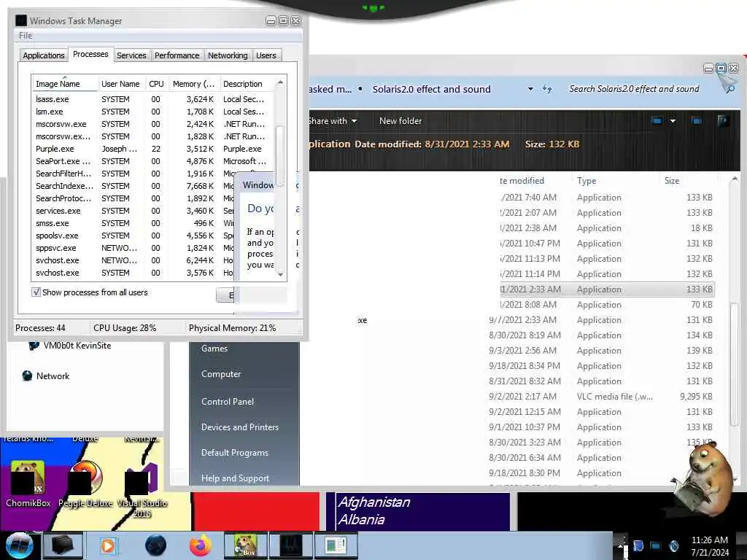Viewport: 747px width, 560px height.
Task: Open Task Manager File menu
Action: pyautogui.click(x=26, y=36)
